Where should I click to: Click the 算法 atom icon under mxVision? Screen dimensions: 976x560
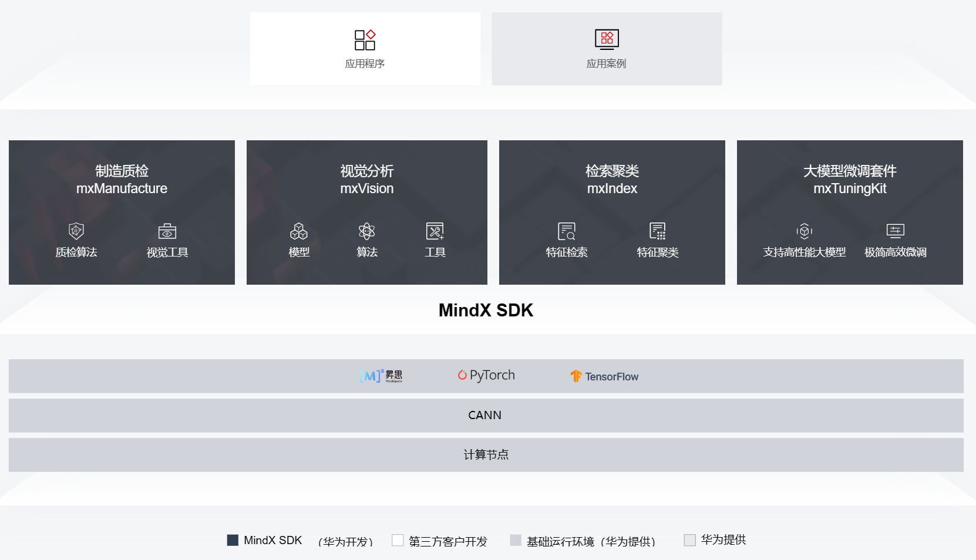(x=367, y=231)
